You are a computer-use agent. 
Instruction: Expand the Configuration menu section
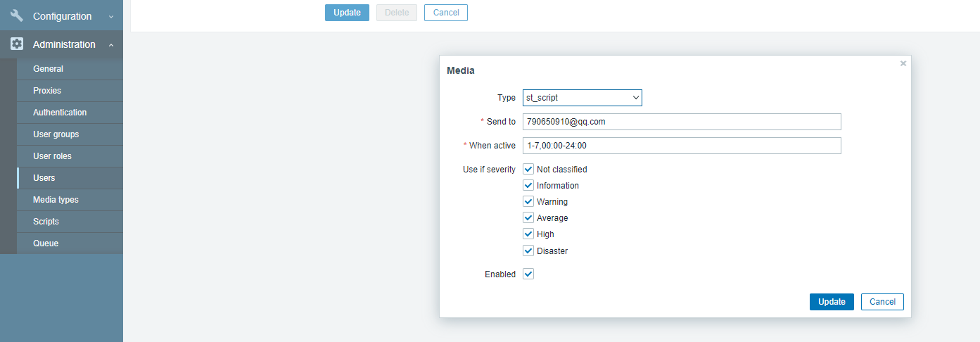(x=111, y=16)
